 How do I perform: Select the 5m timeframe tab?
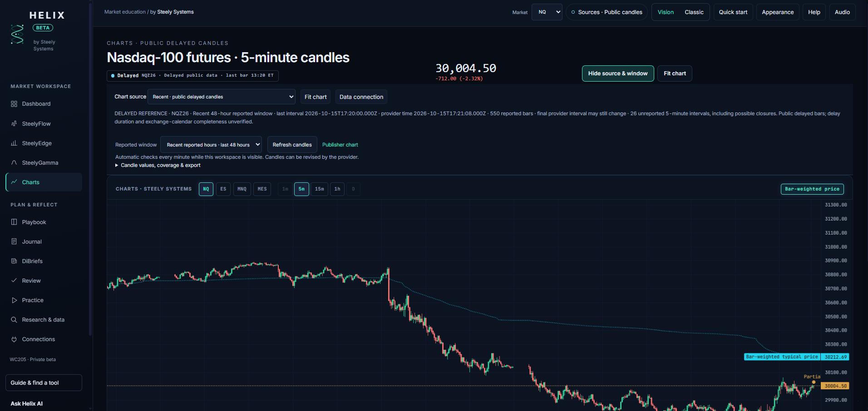pyautogui.click(x=301, y=189)
